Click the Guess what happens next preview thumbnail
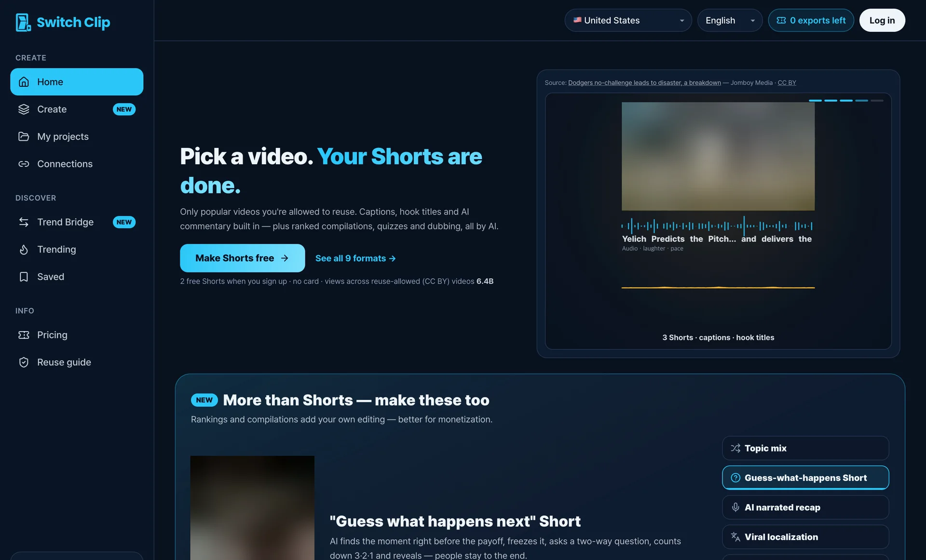926x560 pixels. [x=252, y=508]
